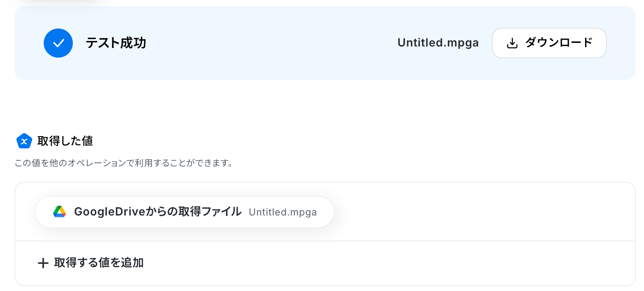The image size is (644, 291).
Task: Click the description text この値を他のオペレーションで利用
Action: click(x=123, y=163)
